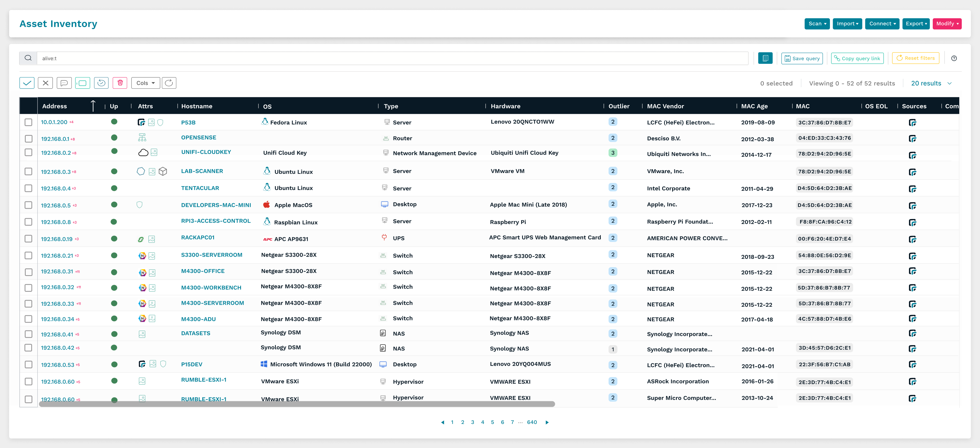Screen dimensions: 980x448
Task: Click the Up status dot for P53B
Action: [114, 122]
